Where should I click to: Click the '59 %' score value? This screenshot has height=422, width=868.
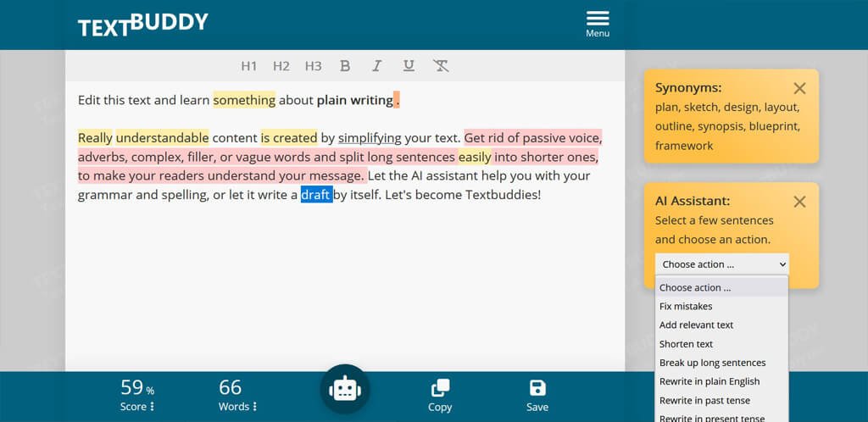coord(137,387)
